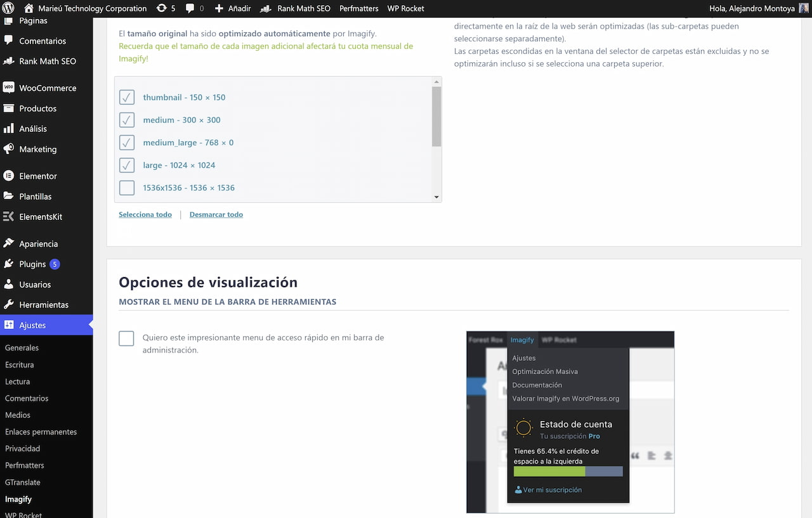812x518 pixels.
Task: Click the Marketing megaphone icon
Action: pyautogui.click(x=8, y=149)
